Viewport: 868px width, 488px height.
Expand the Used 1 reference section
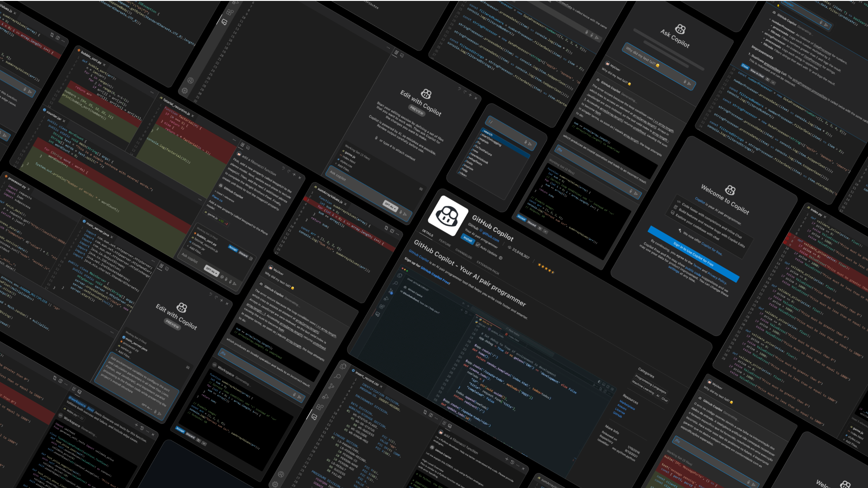tap(225, 196)
